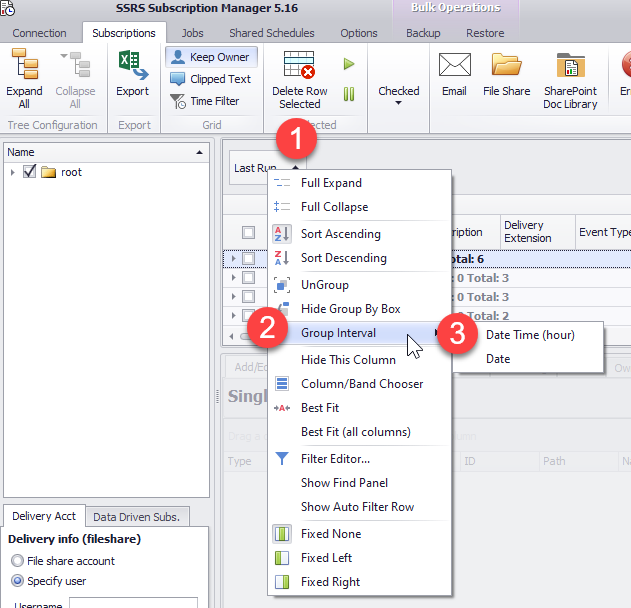Viewport: 631px width, 608px height.
Task: Check the Total: 6 group row checkbox
Action: [x=248, y=259]
